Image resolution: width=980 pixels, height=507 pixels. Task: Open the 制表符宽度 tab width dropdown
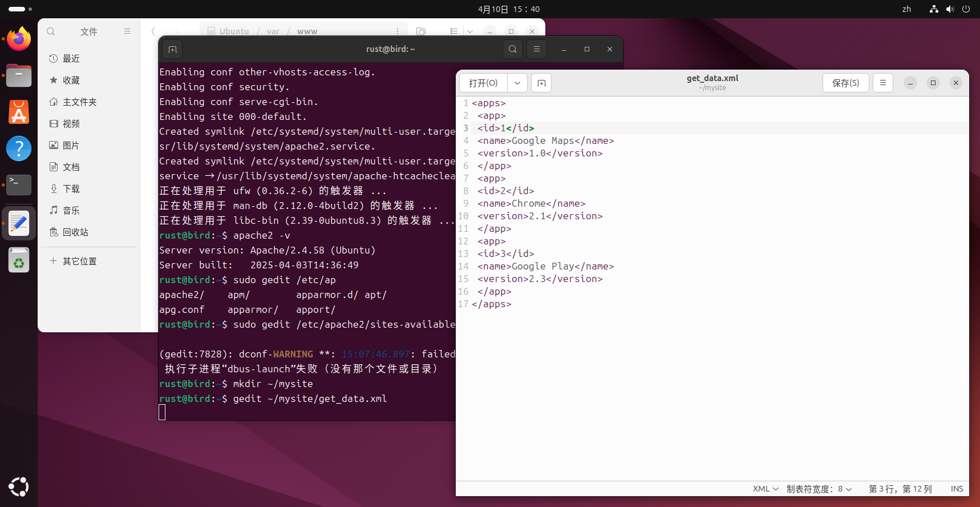pos(819,489)
